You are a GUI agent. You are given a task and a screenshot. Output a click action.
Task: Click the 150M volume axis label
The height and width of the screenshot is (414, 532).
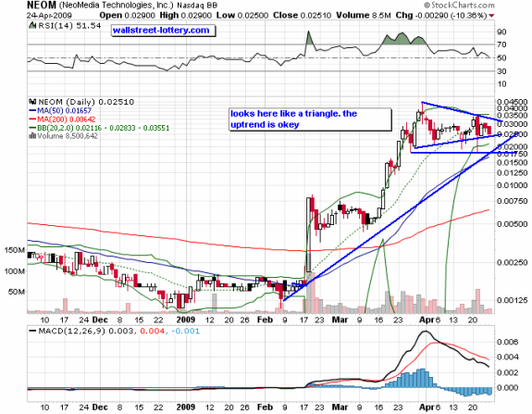[14, 250]
